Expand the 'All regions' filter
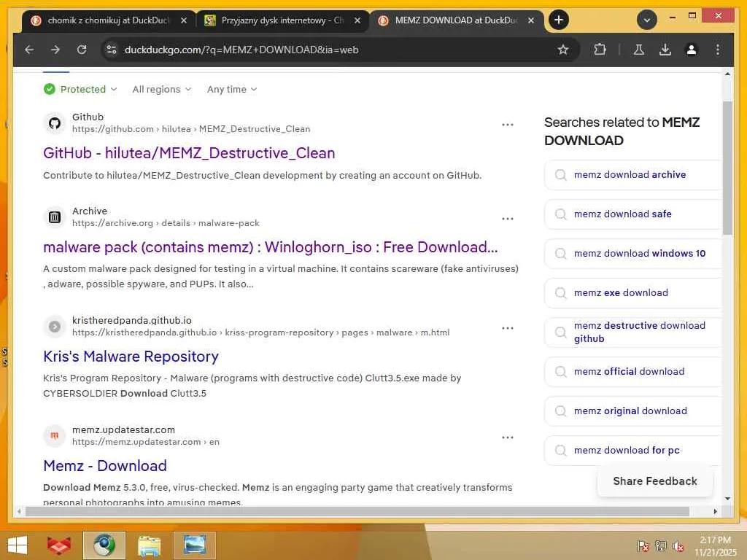This screenshot has width=747, height=560. (x=162, y=89)
